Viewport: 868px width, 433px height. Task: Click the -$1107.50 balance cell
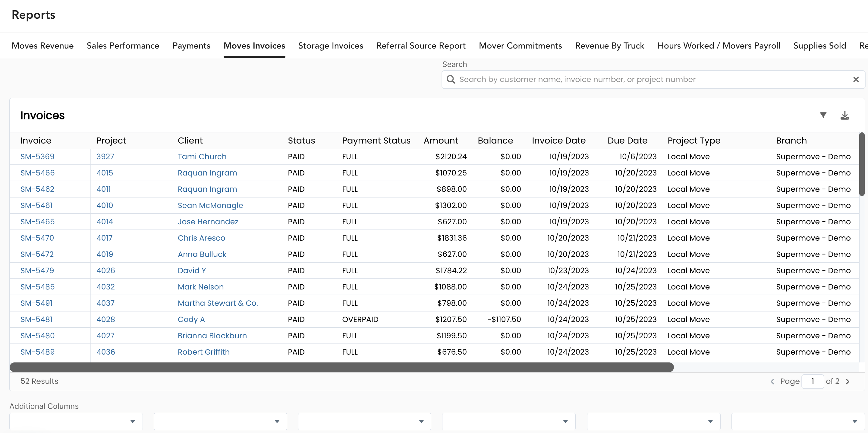(504, 319)
